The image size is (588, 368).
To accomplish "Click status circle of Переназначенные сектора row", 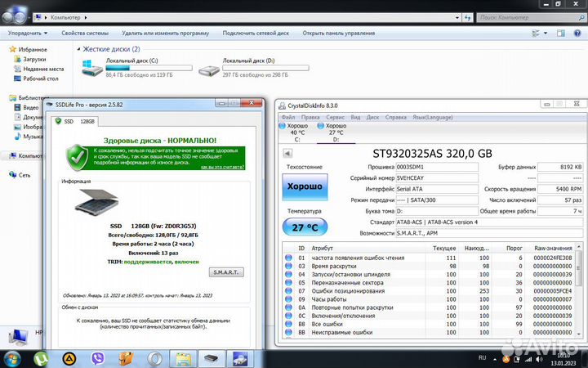I will [x=288, y=283].
